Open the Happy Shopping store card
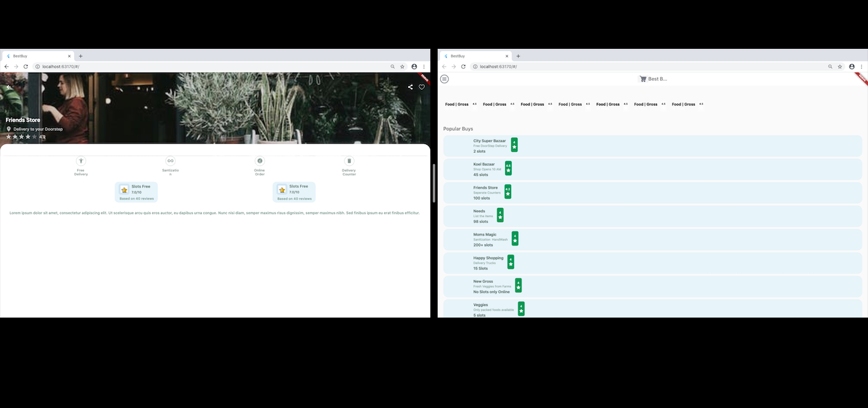The width and height of the screenshot is (868, 408). coord(653,263)
